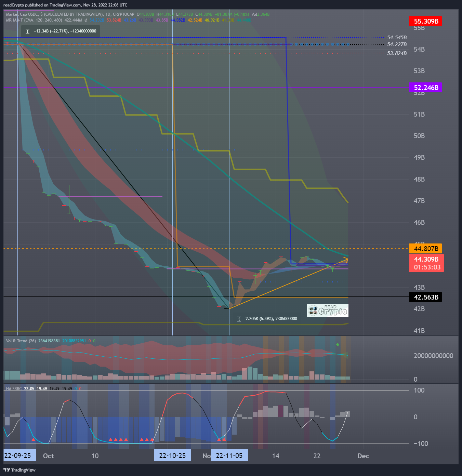
Task: Click the highlighted date 22-10-25
Action: (172, 455)
